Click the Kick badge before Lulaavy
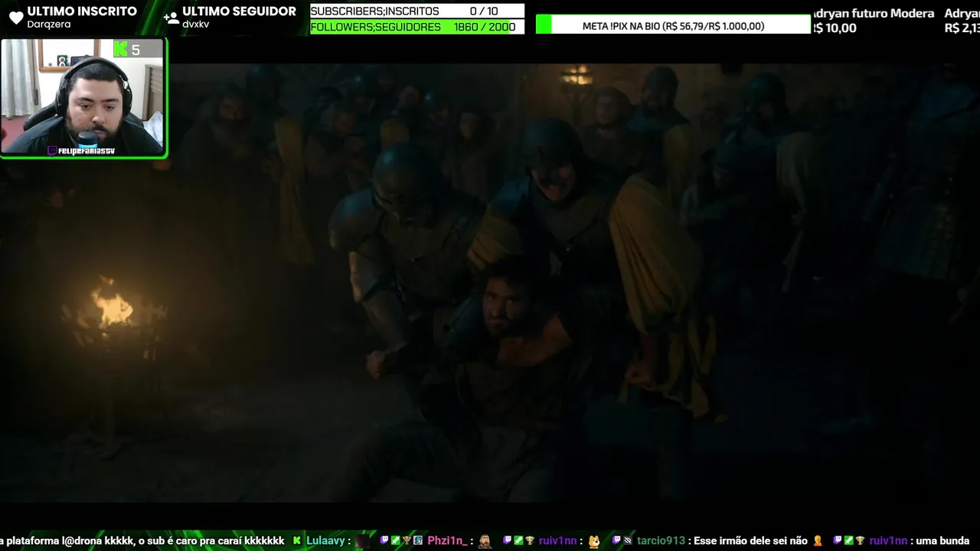This screenshot has height=551, width=980. (297, 540)
